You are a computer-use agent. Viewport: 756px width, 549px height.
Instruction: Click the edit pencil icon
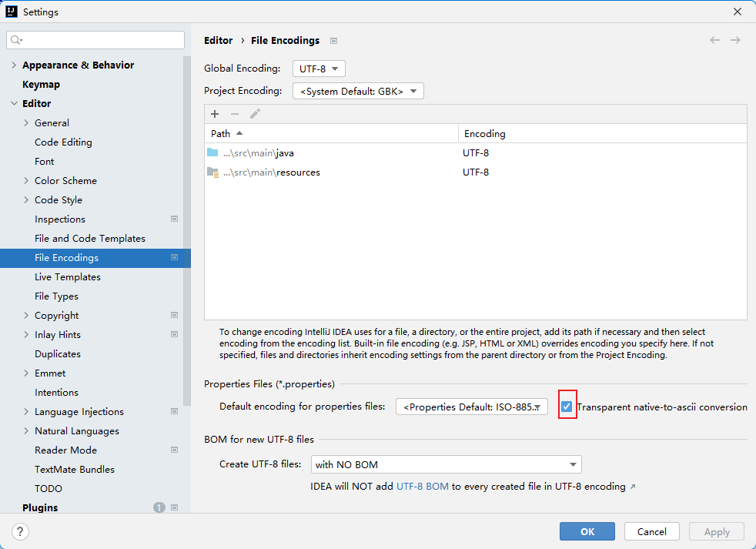click(x=255, y=114)
